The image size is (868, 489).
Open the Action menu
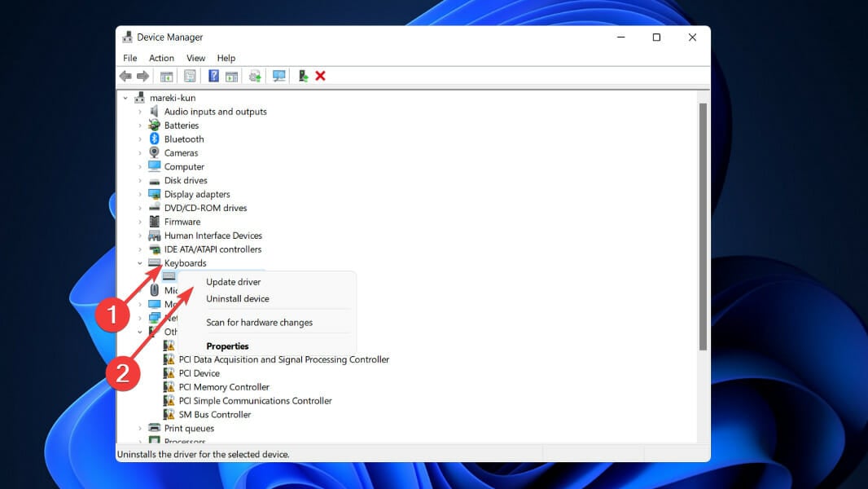click(x=161, y=58)
